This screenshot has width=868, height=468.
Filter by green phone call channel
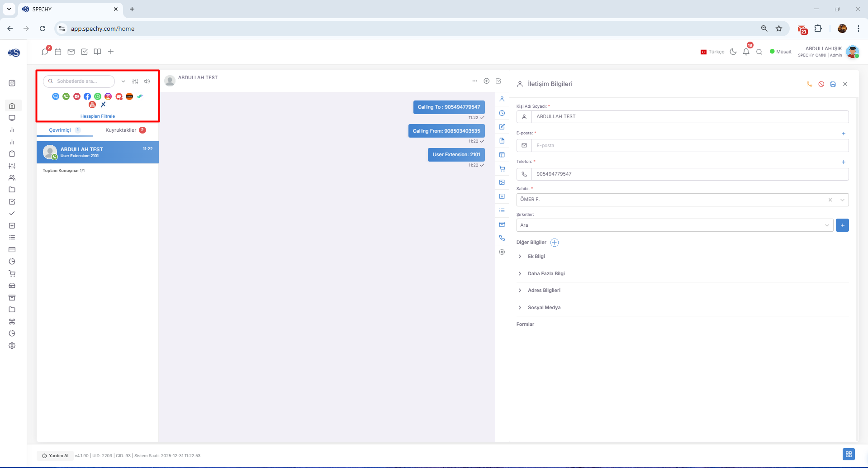click(x=66, y=96)
